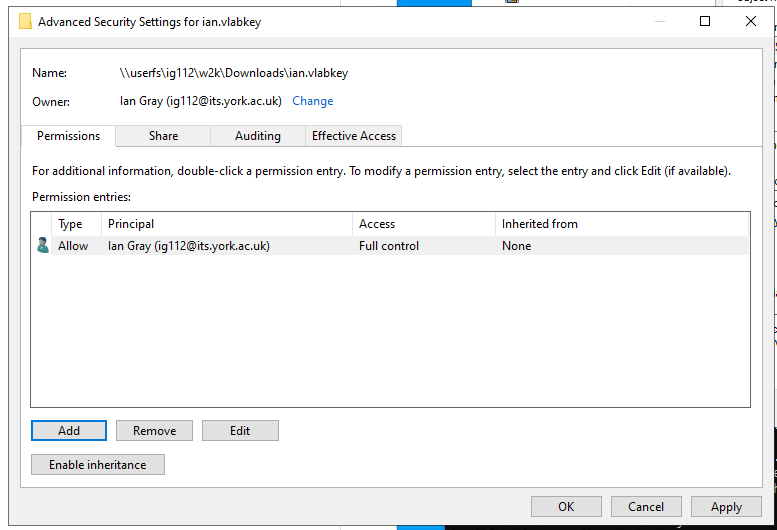Open the Effective Access tab

pyautogui.click(x=354, y=136)
